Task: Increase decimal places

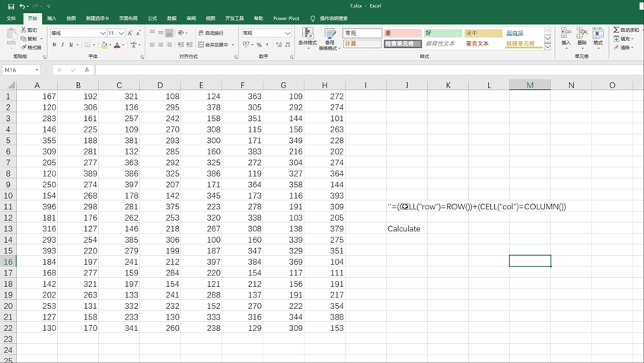Action: 279,45
